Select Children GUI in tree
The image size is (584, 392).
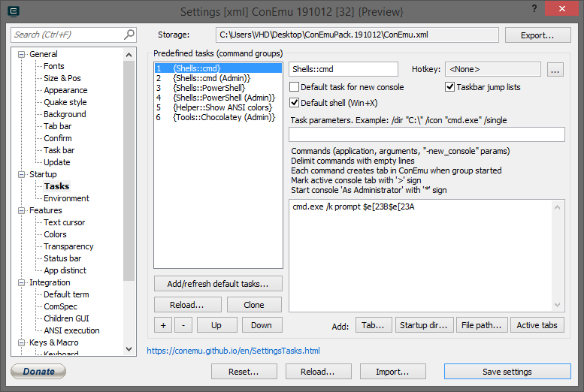(66, 318)
